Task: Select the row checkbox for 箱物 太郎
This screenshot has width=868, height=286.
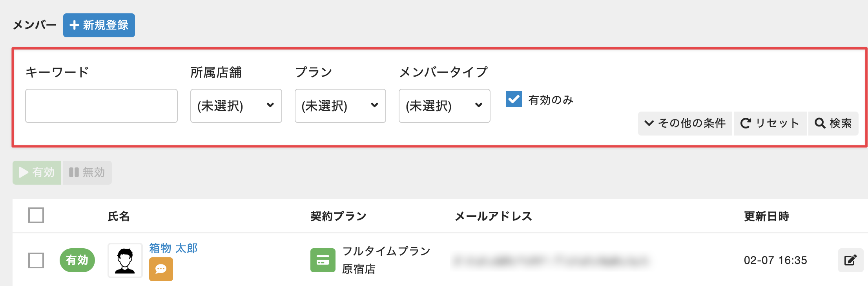Action: click(x=36, y=260)
